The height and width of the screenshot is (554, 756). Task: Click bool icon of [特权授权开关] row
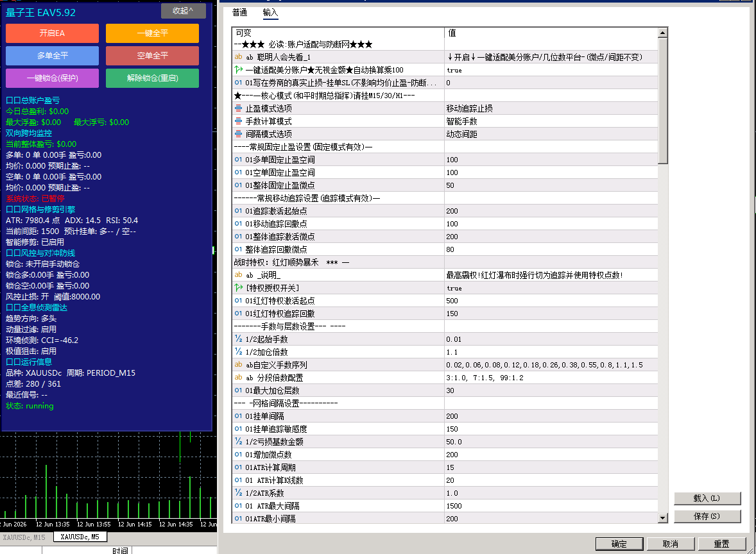238,288
